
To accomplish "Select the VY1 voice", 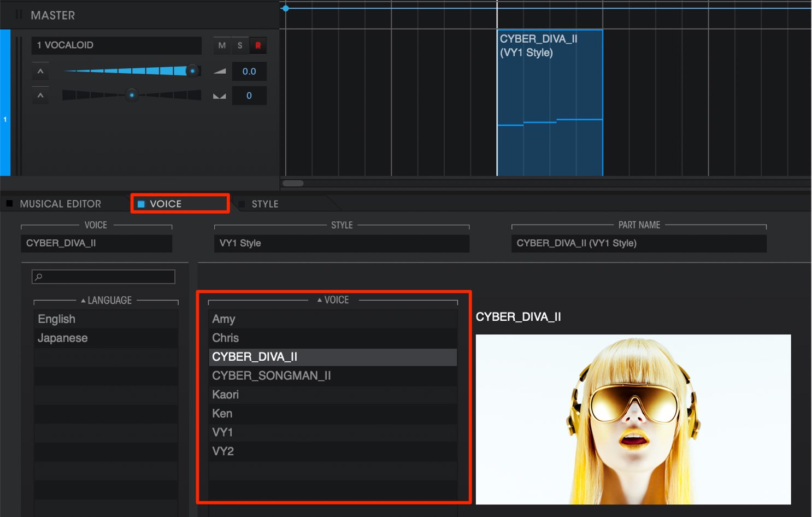I will point(333,432).
